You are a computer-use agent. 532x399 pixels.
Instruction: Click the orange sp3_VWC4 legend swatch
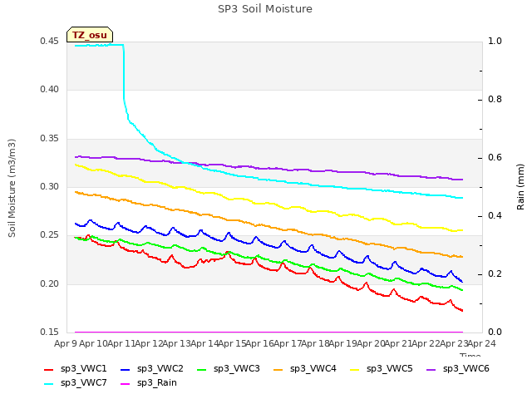(278, 369)
